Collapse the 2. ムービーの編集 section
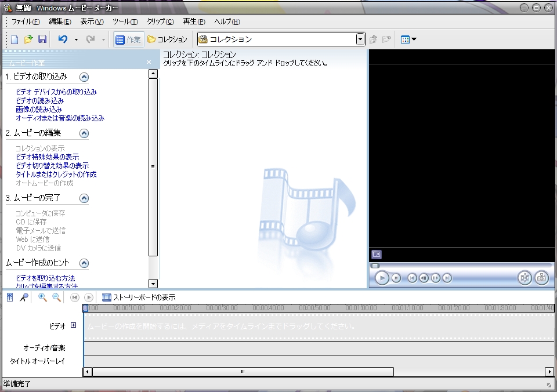The width and height of the screenshot is (557, 392). pyautogui.click(x=84, y=133)
